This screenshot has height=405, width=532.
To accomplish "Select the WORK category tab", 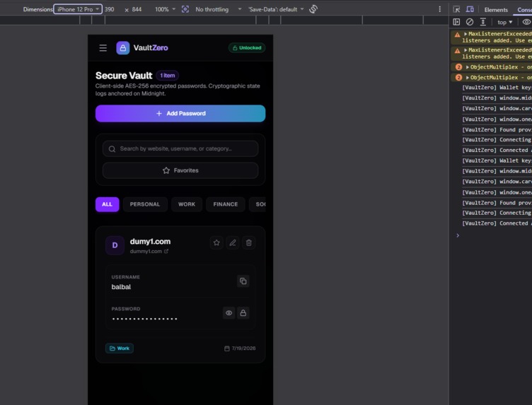I will pyautogui.click(x=187, y=204).
